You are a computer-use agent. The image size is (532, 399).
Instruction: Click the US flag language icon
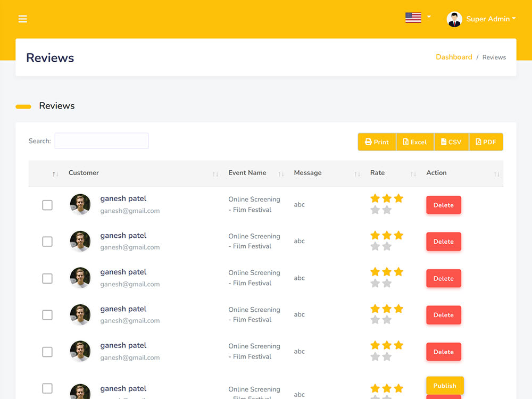413,18
